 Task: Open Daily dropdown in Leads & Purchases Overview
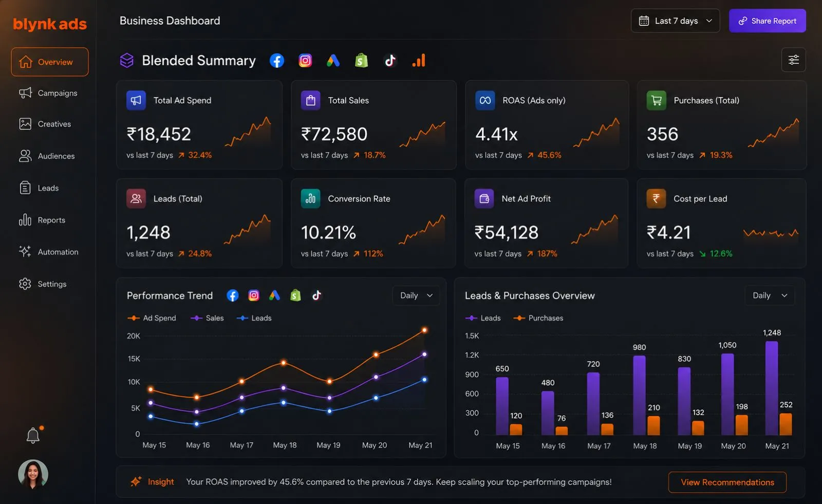point(770,295)
